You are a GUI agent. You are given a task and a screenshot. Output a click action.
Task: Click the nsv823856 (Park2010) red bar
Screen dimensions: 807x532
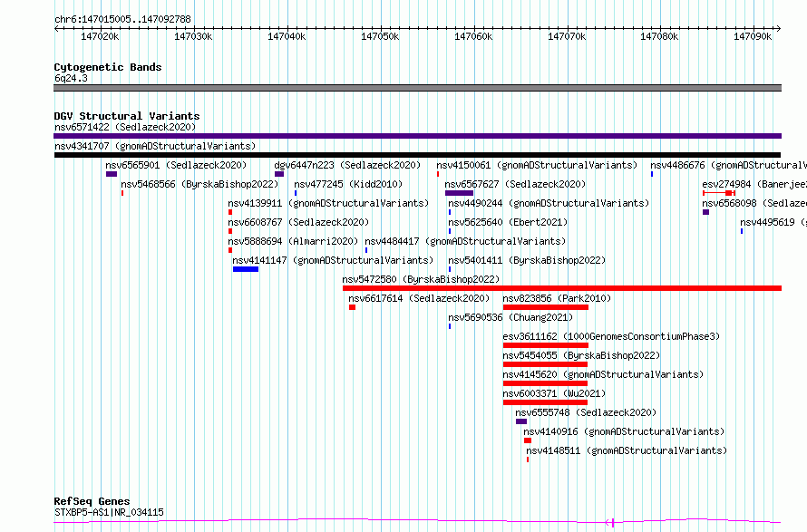pos(546,307)
